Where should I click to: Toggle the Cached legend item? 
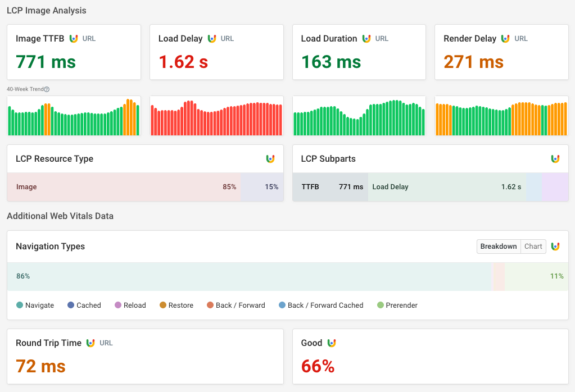click(x=84, y=306)
